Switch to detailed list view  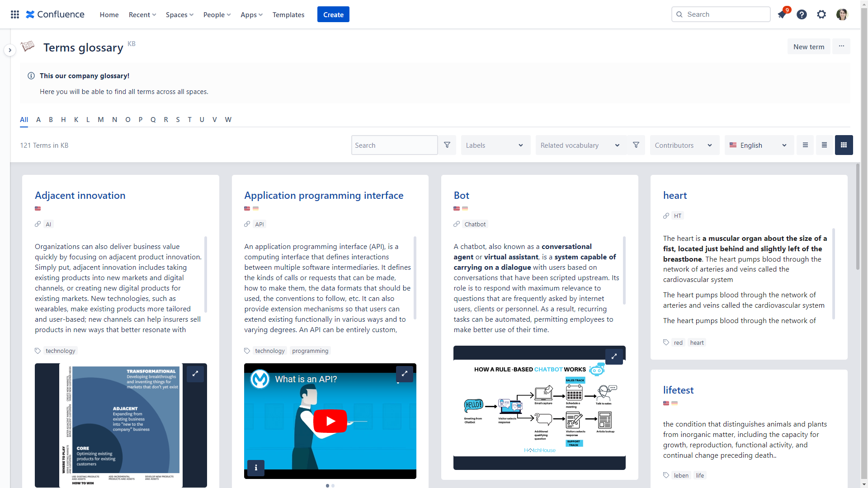point(825,145)
